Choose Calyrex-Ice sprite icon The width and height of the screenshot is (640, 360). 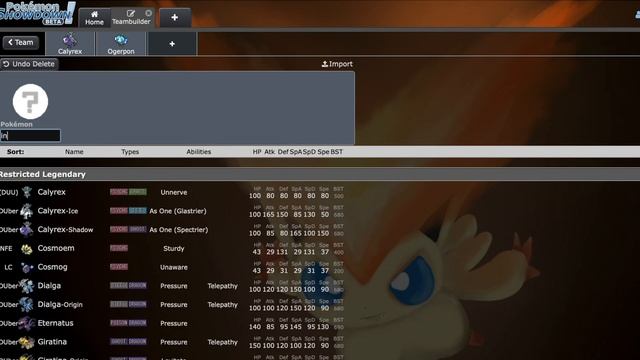click(27, 211)
